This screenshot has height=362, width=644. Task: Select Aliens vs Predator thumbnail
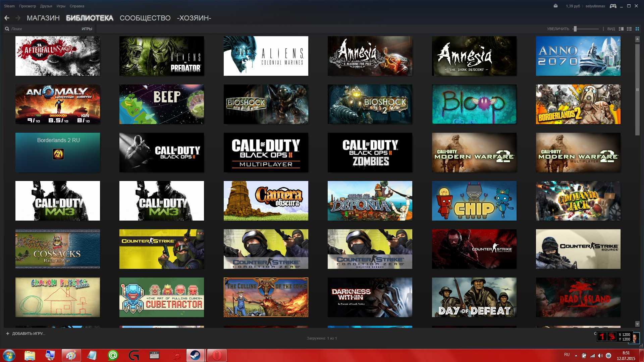tap(162, 56)
